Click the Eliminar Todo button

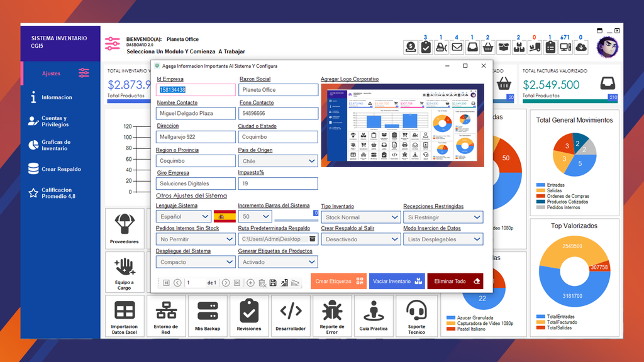[456, 282]
